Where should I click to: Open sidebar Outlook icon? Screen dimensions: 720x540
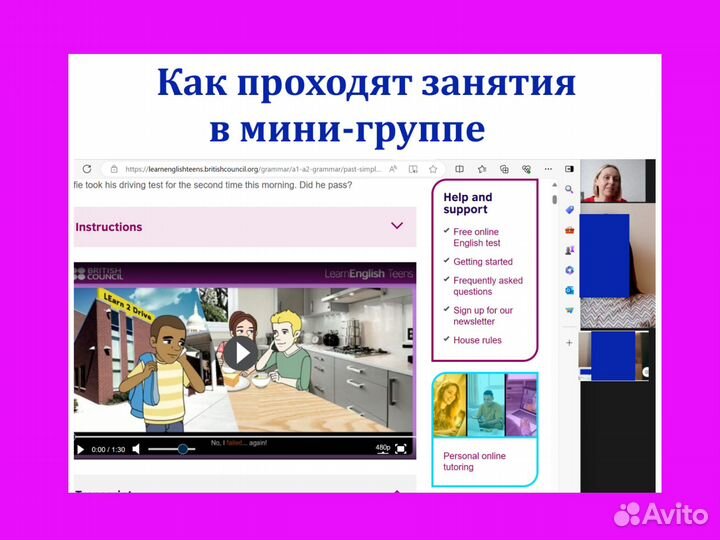coord(569,290)
